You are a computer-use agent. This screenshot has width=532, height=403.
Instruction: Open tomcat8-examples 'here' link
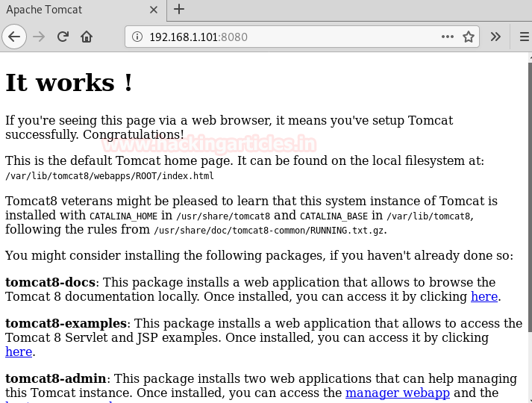click(19, 352)
